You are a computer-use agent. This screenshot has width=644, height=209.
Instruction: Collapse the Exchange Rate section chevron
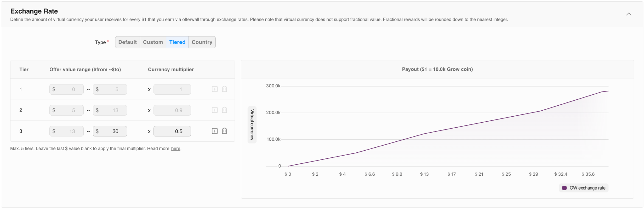click(x=629, y=14)
